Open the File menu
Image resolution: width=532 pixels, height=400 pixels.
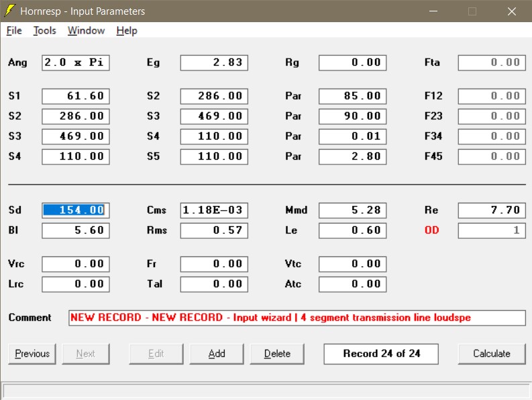[14, 31]
